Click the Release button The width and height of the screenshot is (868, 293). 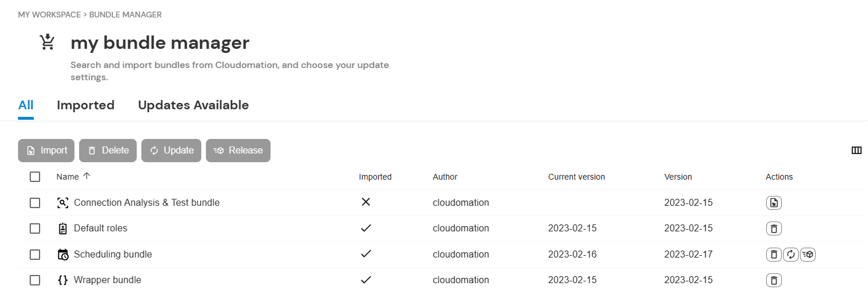coord(238,151)
